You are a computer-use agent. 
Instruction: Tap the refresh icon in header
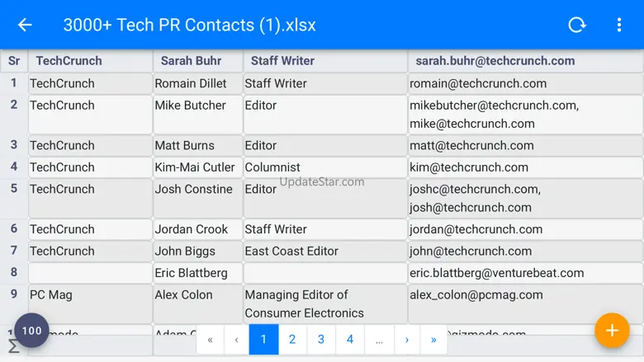(x=576, y=25)
